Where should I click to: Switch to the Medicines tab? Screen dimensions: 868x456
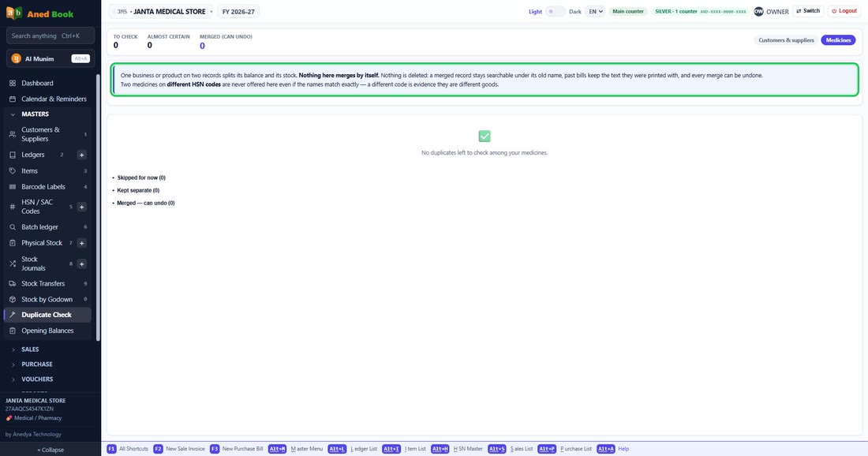tap(838, 40)
